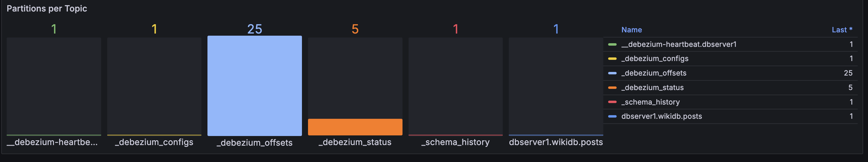Click the _schema_history bar label under the chart

[x=455, y=142]
